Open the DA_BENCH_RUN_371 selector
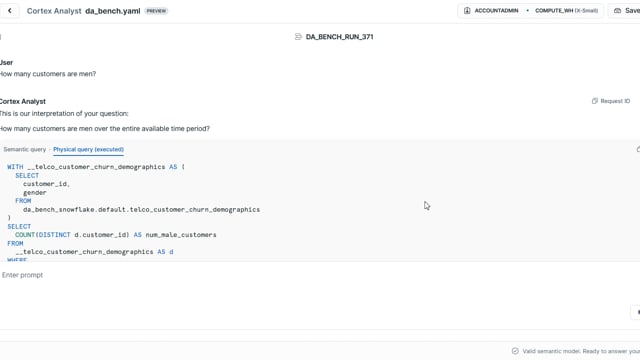The image size is (640, 360). pyautogui.click(x=334, y=37)
